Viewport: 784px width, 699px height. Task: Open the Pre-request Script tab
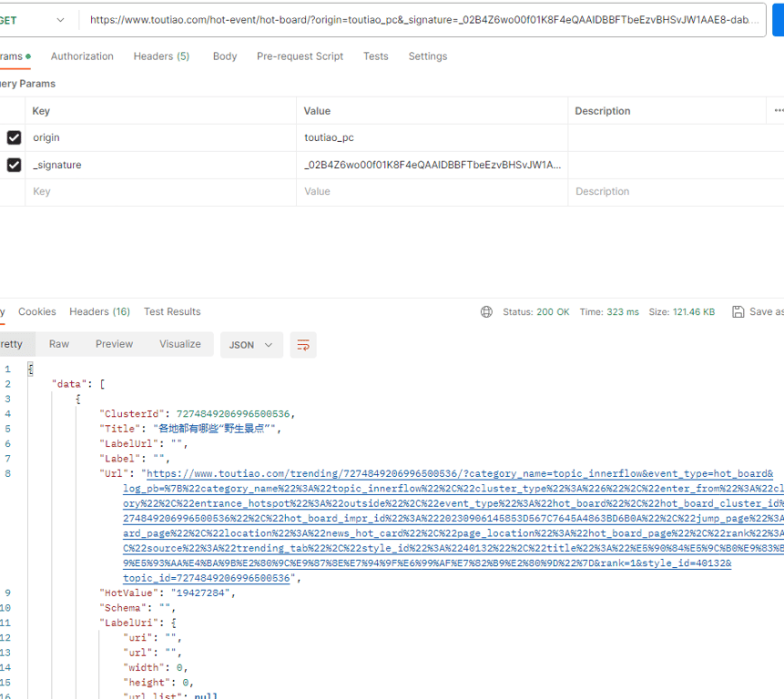pos(300,56)
